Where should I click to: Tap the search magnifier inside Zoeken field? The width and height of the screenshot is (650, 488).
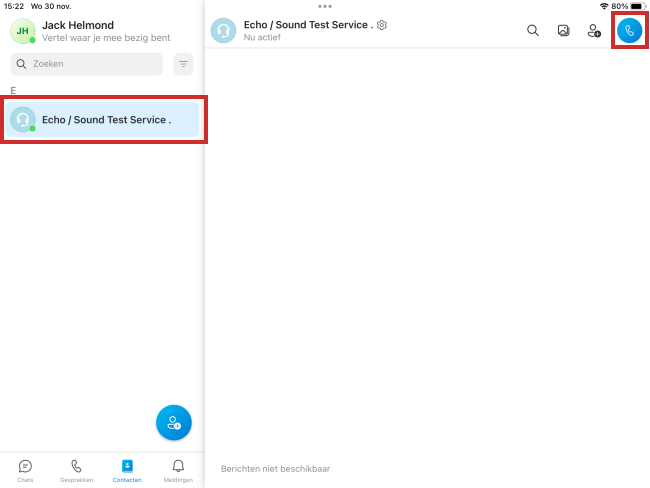[x=21, y=64]
